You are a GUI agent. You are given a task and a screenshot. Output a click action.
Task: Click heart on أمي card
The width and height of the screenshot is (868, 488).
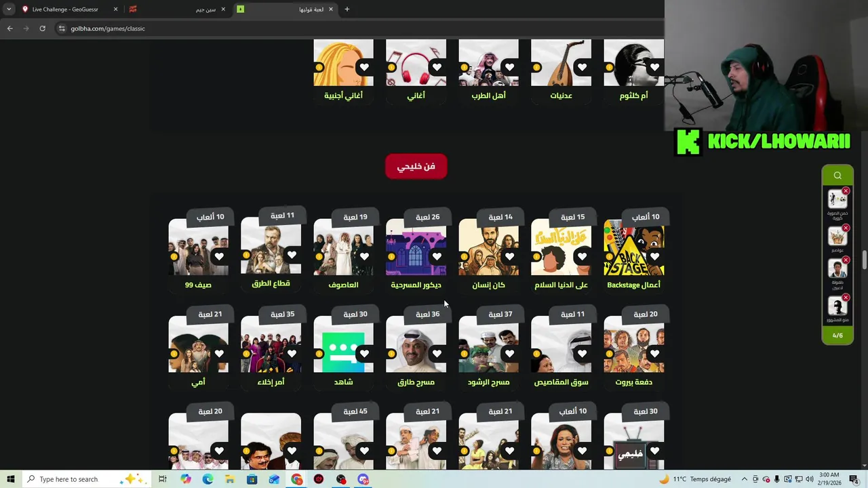coord(219,354)
